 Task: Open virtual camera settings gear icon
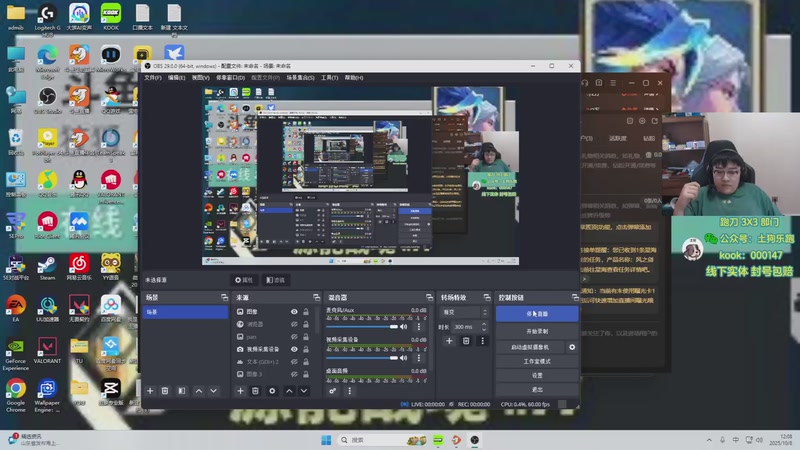pyautogui.click(x=572, y=347)
